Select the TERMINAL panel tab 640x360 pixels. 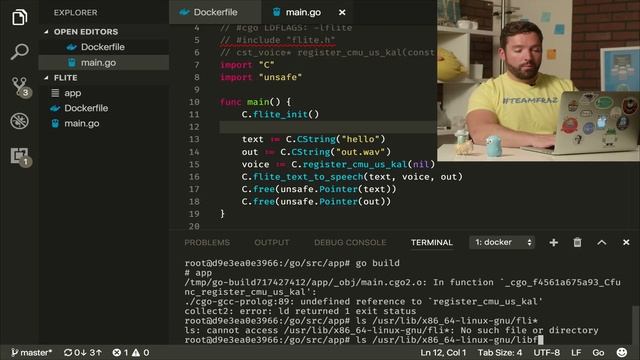point(431,242)
